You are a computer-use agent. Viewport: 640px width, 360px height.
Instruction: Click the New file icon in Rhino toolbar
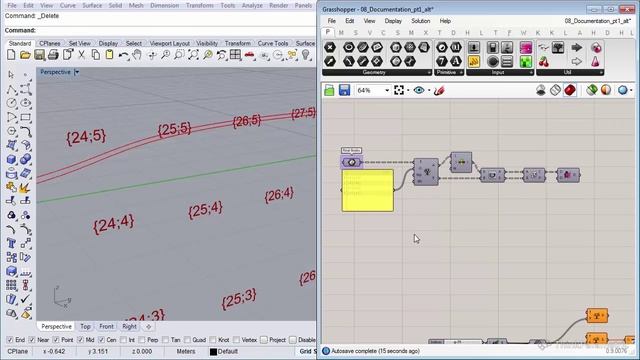(11, 55)
